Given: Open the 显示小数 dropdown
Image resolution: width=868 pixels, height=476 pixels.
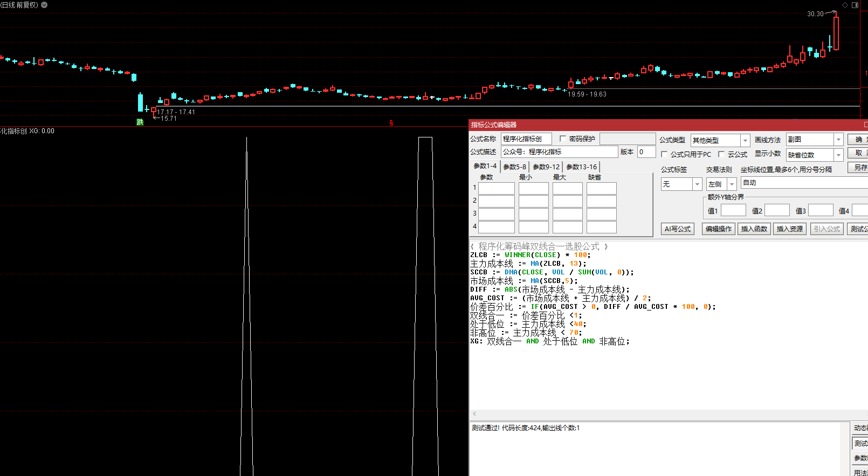Looking at the screenshot, I should click(x=838, y=155).
